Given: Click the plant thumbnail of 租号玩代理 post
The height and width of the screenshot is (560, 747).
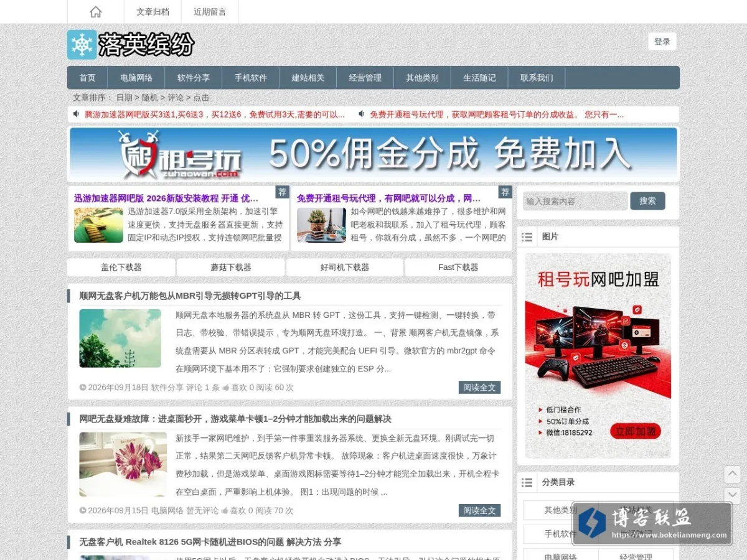Looking at the screenshot, I should point(321,225).
